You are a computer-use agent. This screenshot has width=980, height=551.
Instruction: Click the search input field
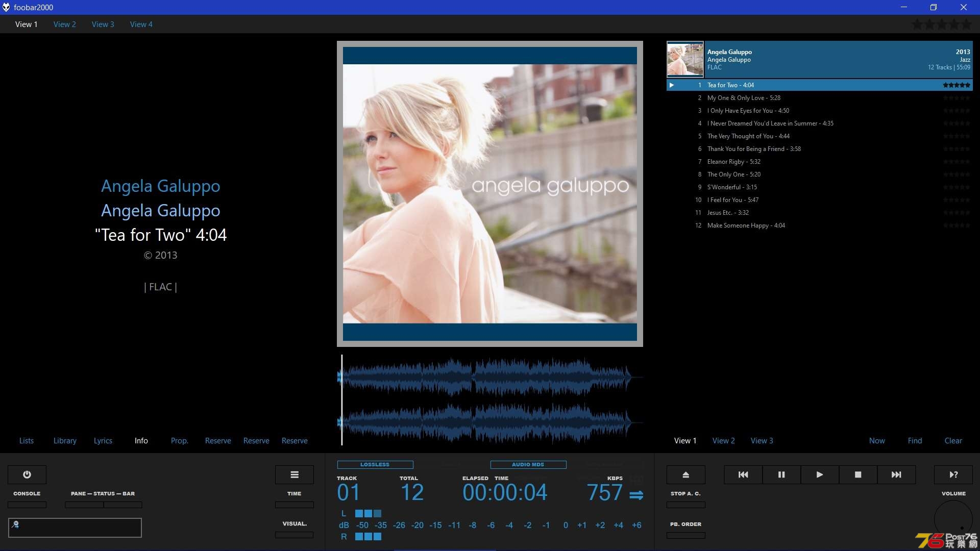(75, 528)
